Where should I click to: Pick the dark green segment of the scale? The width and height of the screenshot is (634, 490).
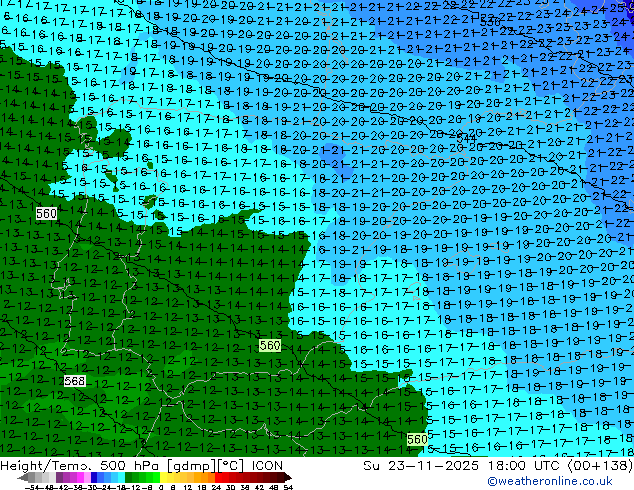pos(129,477)
